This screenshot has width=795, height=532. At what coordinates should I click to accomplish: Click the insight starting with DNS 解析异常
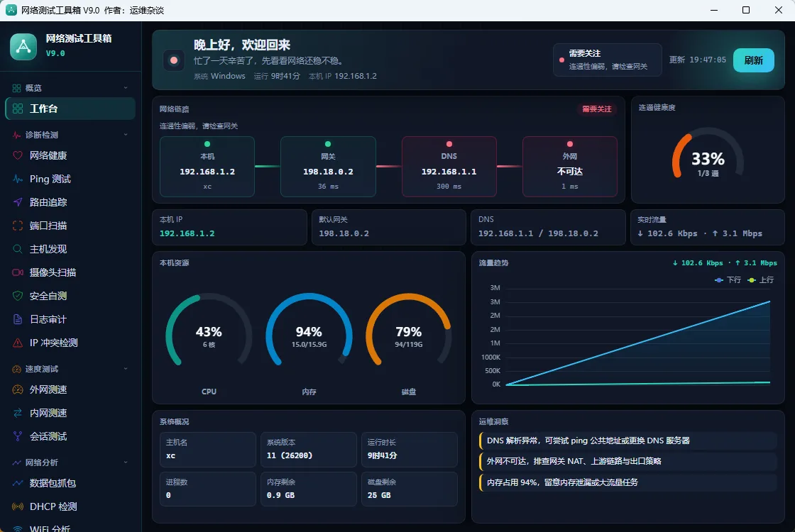tap(627, 440)
